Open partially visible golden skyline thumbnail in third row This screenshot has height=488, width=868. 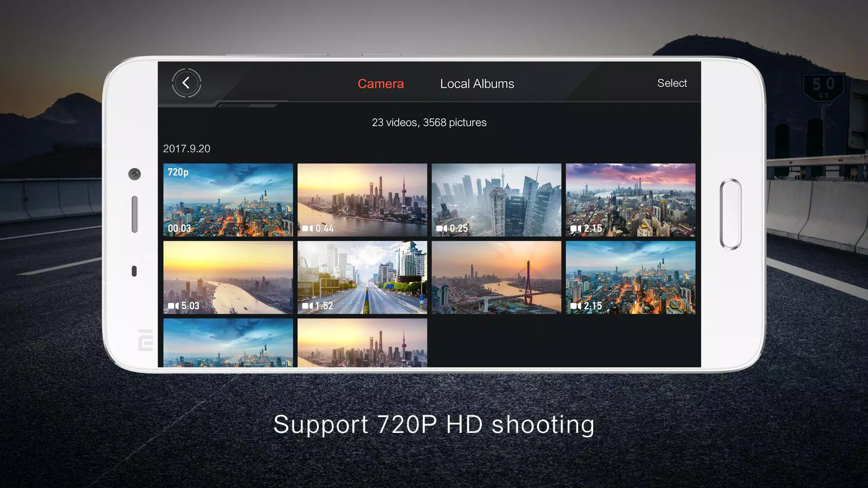tap(362, 343)
